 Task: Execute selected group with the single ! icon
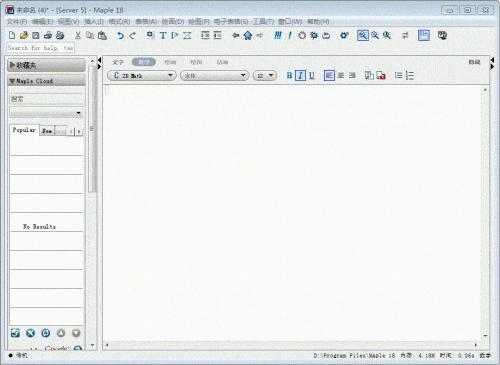(x=290, y=35)
